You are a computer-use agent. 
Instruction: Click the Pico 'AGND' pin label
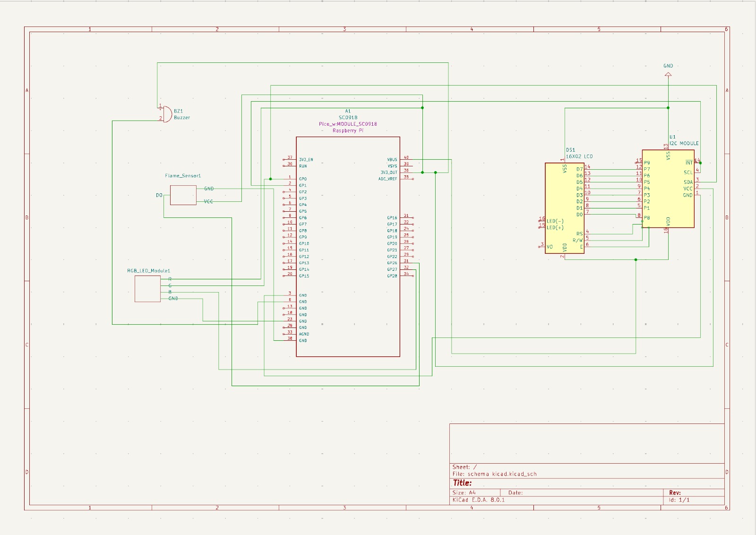pyautogui.click(x=304, y=334)
